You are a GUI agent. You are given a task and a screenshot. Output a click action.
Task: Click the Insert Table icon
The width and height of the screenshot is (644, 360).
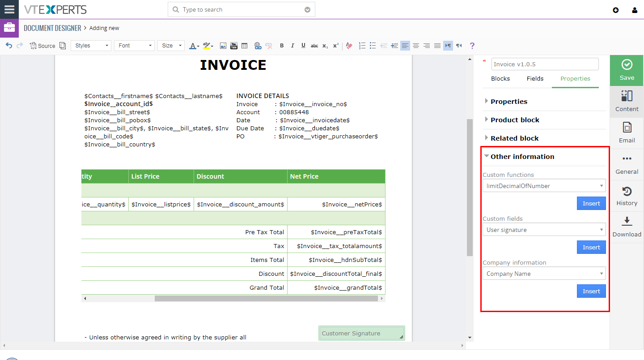244,45
